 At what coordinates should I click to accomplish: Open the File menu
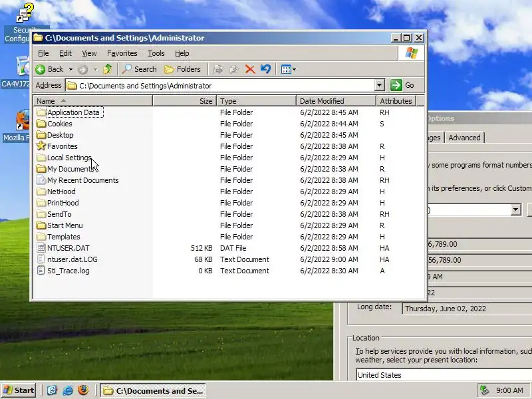point(43,53)
